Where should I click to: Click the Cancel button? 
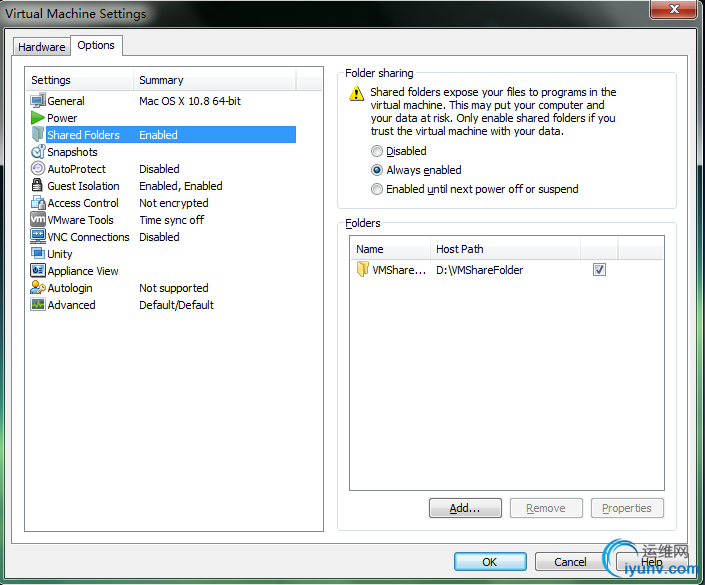click(x=570, y=562)
